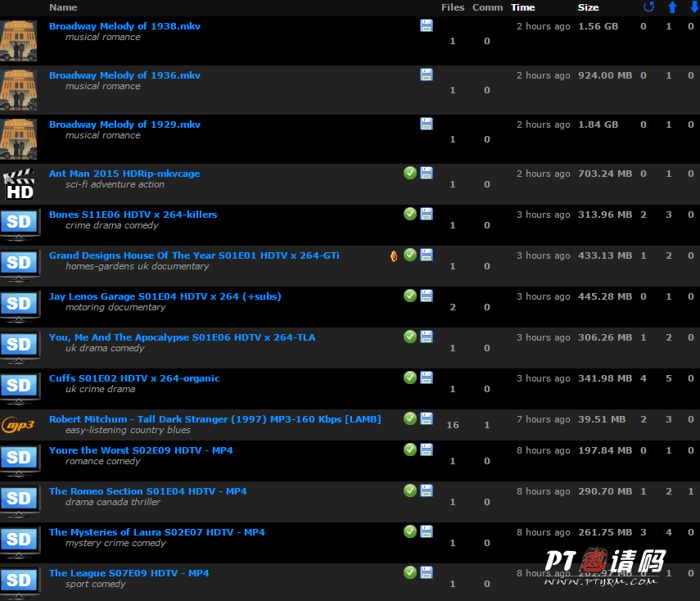The width and height of the screenshot is (700, 601).
Task: Click SD category icon beside Cuffs S01E02
Action: click(x=19, y=389)
